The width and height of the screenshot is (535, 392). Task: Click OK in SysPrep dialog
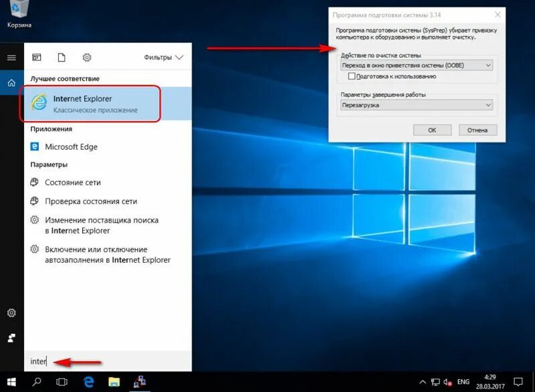pos(432,130)
